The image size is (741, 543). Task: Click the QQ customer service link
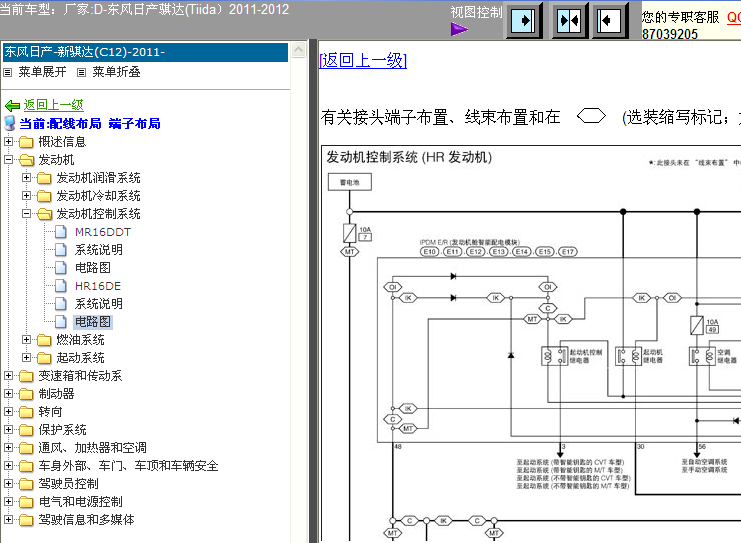(x=733, y=17)
